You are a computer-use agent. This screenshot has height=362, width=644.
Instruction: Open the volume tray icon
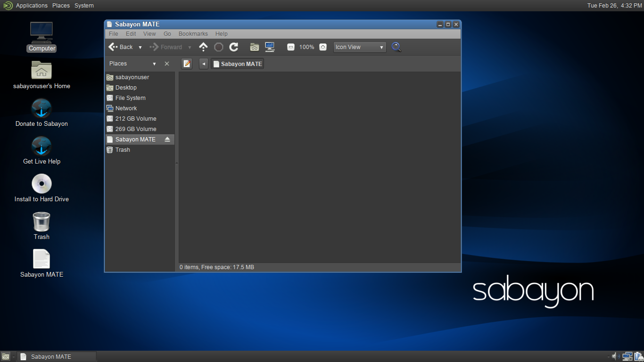(615, 356)
